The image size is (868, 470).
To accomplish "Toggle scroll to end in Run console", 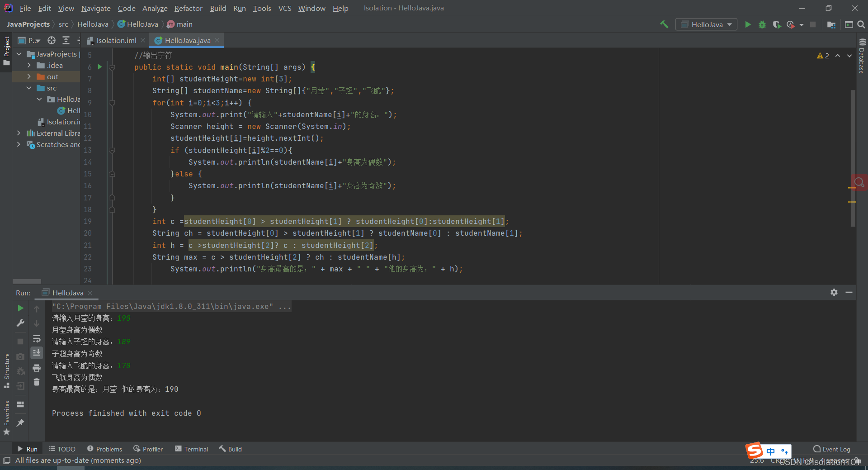I will point(37,353).
